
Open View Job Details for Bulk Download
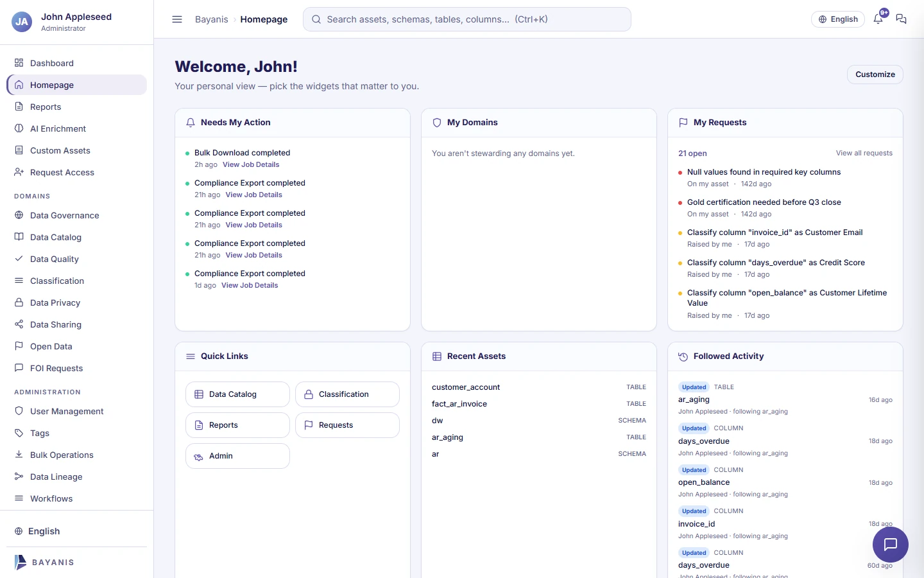(251, 164)
